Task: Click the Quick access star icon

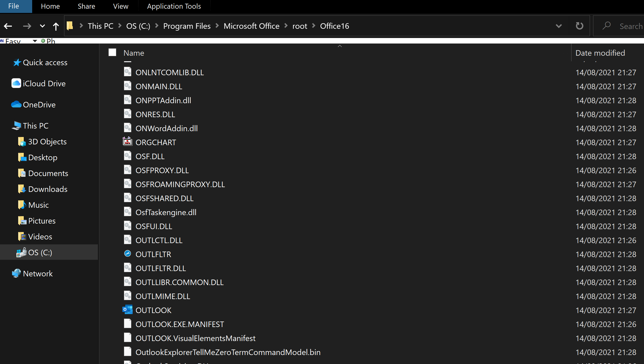Action: (17, 63)
